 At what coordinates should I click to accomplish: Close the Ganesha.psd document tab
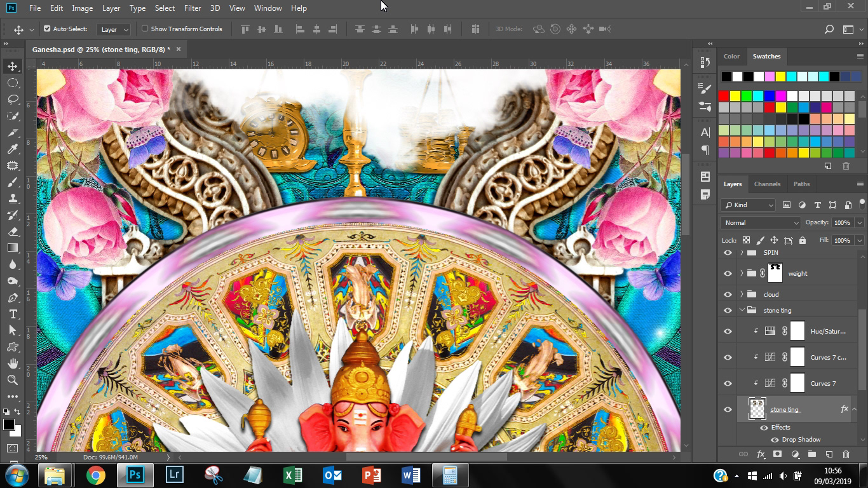click(x=179, y=49)
